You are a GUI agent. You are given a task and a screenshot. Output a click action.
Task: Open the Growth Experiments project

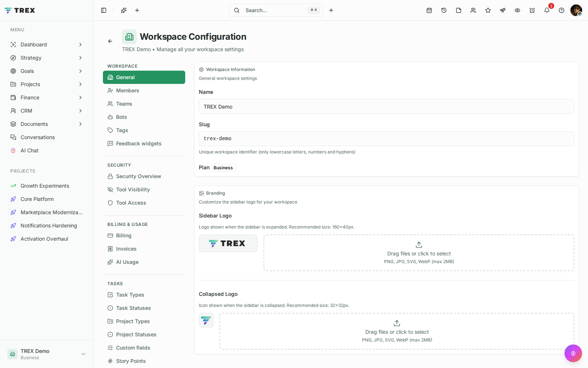(x=47, y=186)
